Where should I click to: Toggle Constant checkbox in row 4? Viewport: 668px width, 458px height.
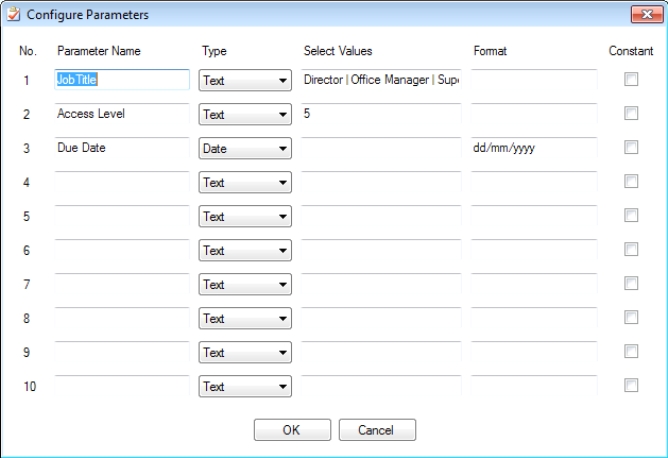pos(631,182)
